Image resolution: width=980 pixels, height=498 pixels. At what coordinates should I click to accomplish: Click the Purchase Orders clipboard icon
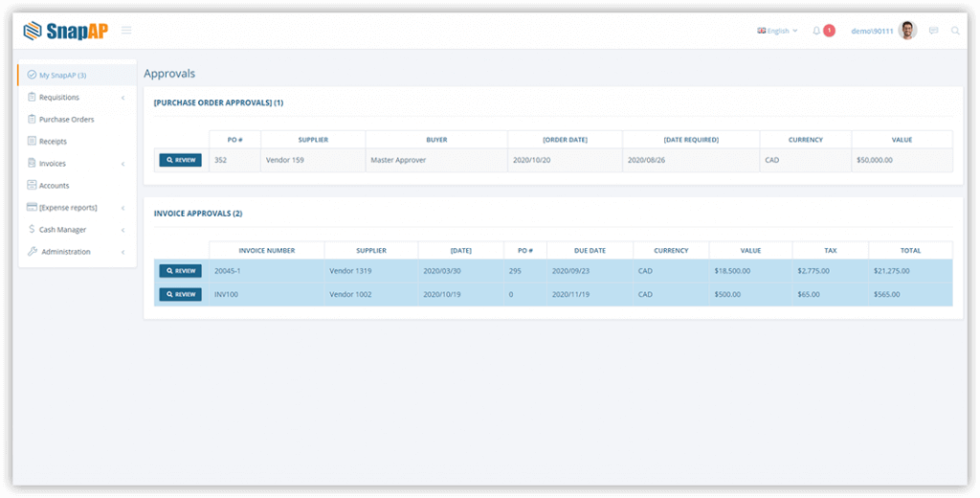(32, 119)
